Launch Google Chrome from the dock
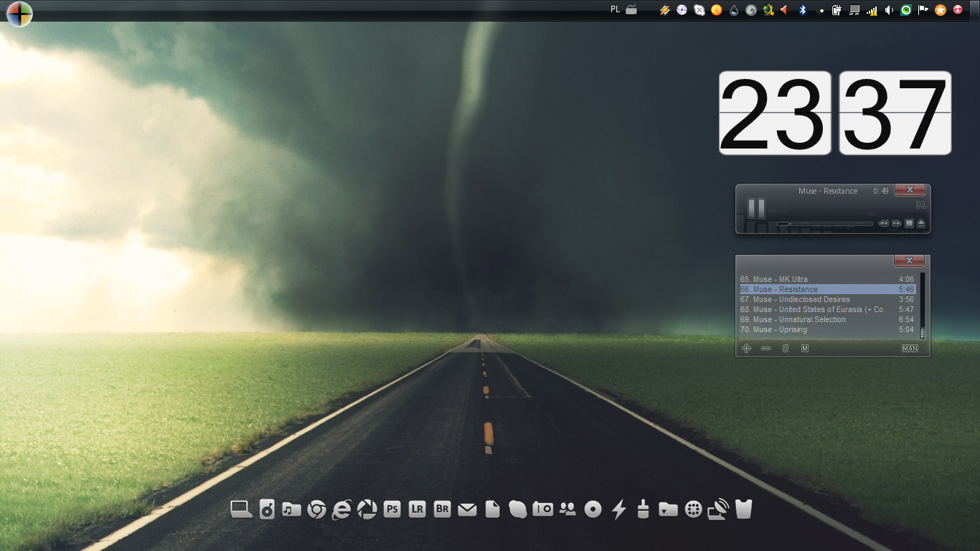 coord(316,509)
